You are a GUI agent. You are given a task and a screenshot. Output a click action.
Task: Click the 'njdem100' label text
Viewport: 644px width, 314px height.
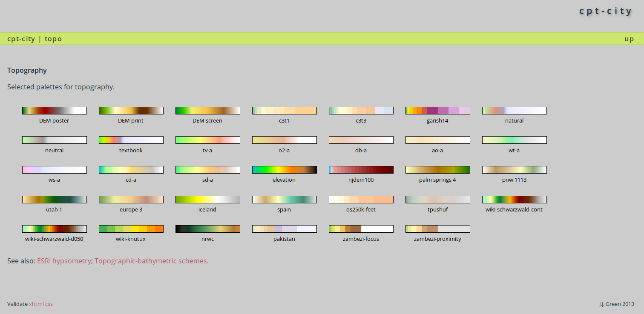tap(361, 180)
